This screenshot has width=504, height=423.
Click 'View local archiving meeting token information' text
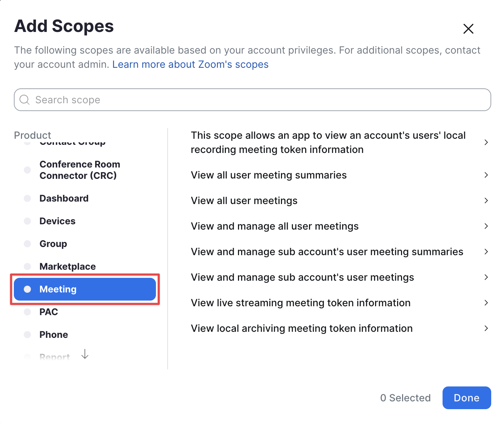point(302,328)
